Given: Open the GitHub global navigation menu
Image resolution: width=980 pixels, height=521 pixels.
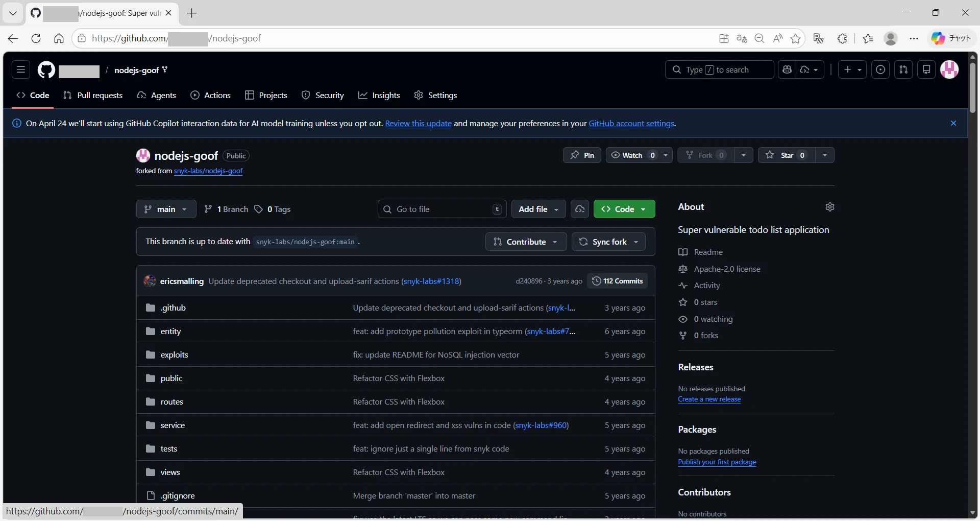Looking at the screenshot, I should tap(21, 69).
